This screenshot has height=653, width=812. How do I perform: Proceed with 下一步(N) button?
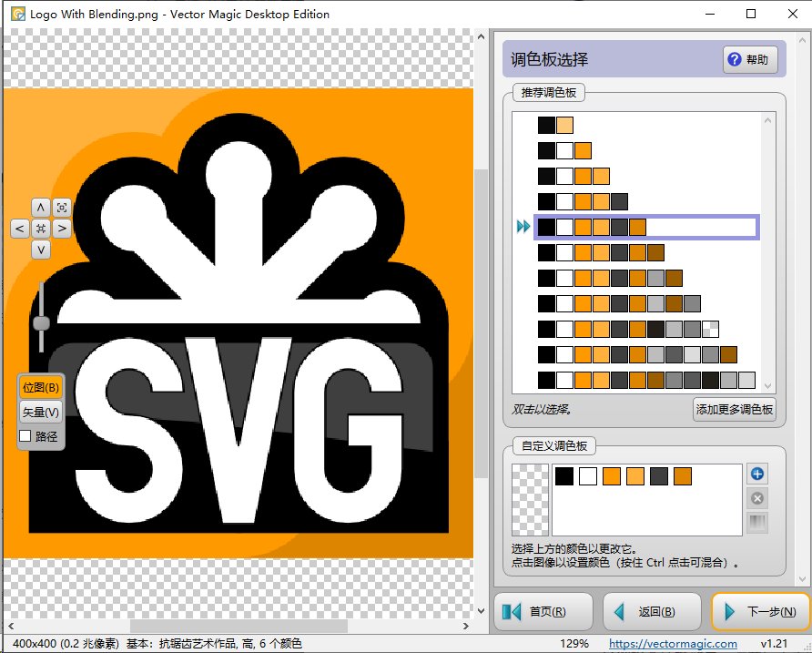click(x=761, y=611)
